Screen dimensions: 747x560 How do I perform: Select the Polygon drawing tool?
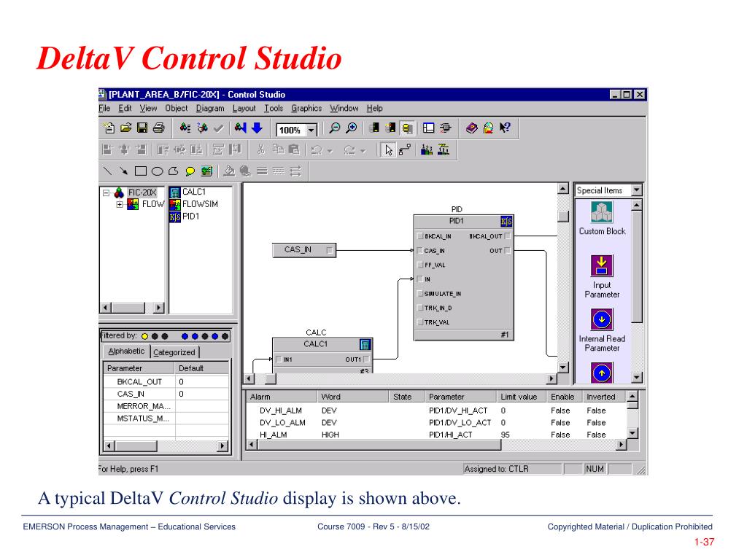[174, 171]
